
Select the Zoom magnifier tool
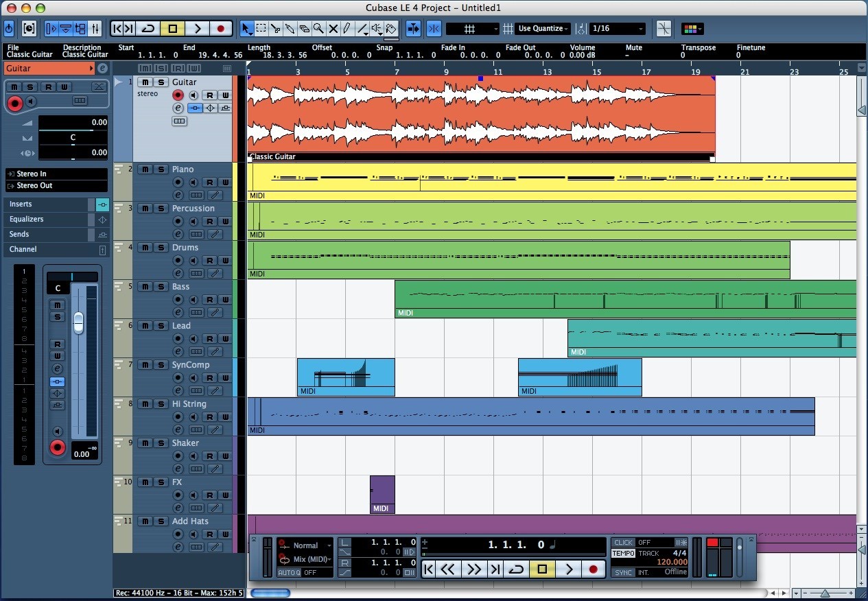318,29
